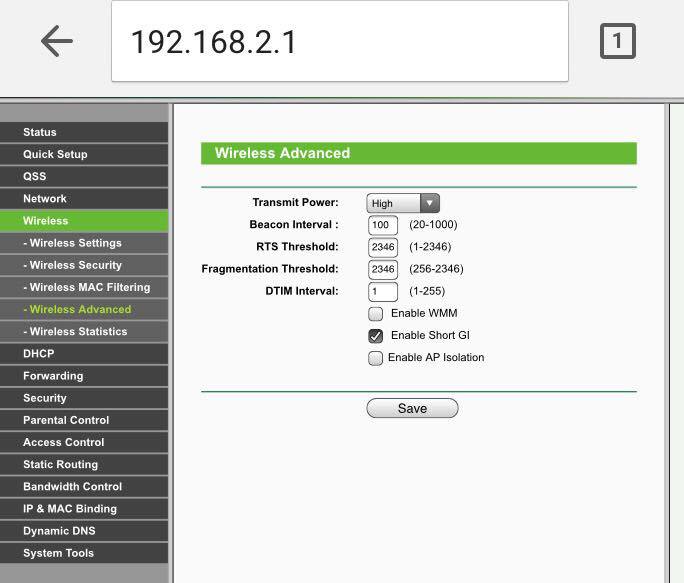Open the Transmit Power dropdown
This screenshot has height=583, width=684.
point(403,203)
